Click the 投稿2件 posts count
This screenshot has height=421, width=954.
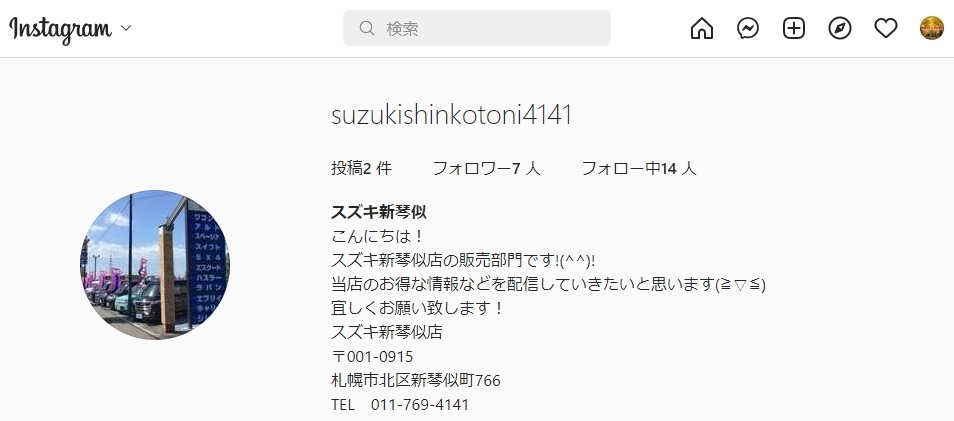click(x=361, y=169)
